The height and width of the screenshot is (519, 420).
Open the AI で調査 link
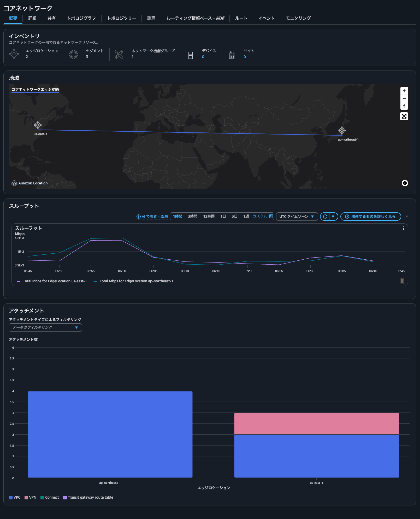pyautogui.click(x=152, y=217)
